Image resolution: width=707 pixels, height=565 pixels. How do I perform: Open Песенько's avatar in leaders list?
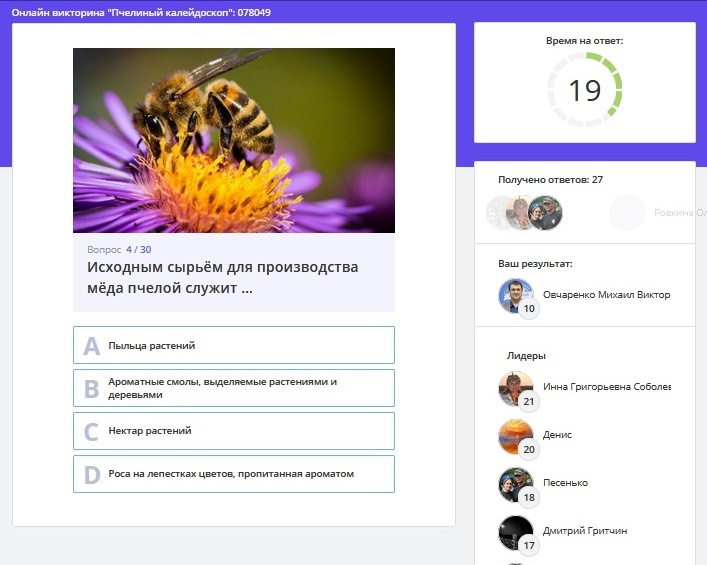point(515,483)
